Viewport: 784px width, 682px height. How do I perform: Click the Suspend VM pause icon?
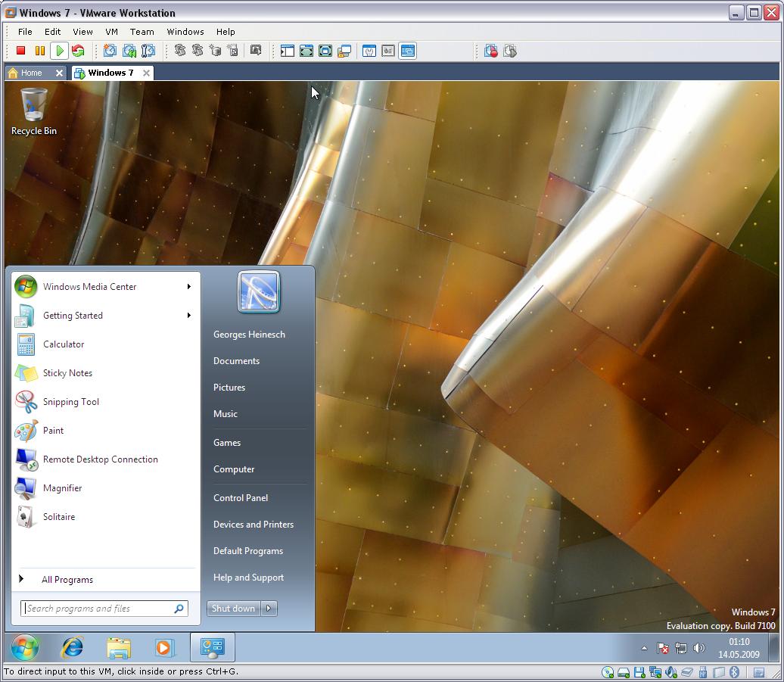click(x=40, y=51)
